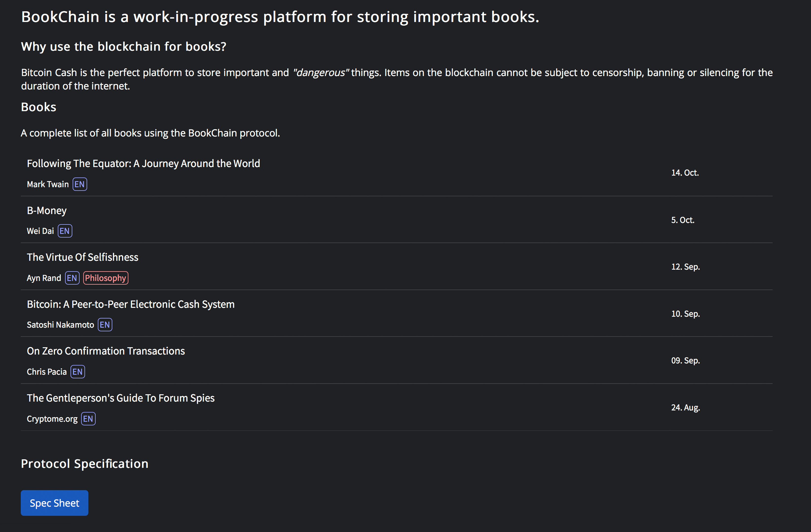Screen dimensions: 811x532
Task: Click the Protocol Specification heading
Action: pos(84,464)
